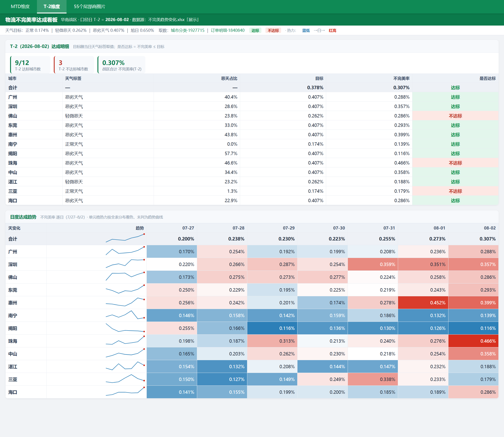504x437 pixels.
Task: Open the 城市分类·1927715 data link
Action: point(187,30)
